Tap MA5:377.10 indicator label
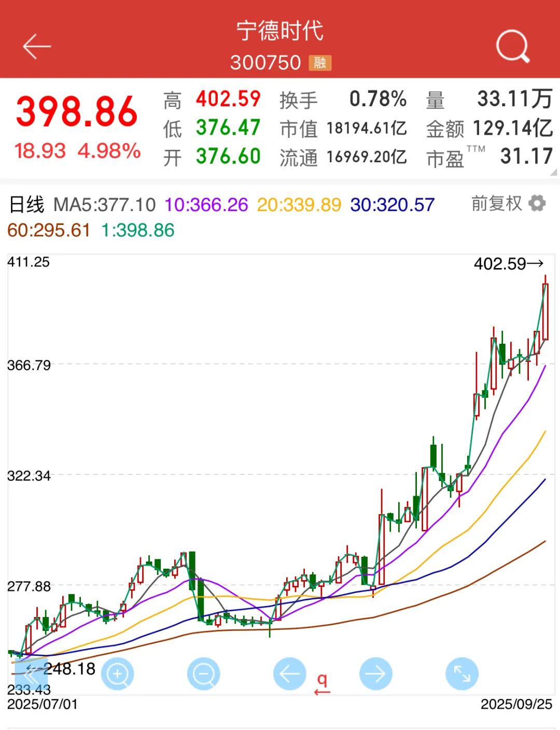Viewport: 560px width, 730px height. click(x=104, y=204)
